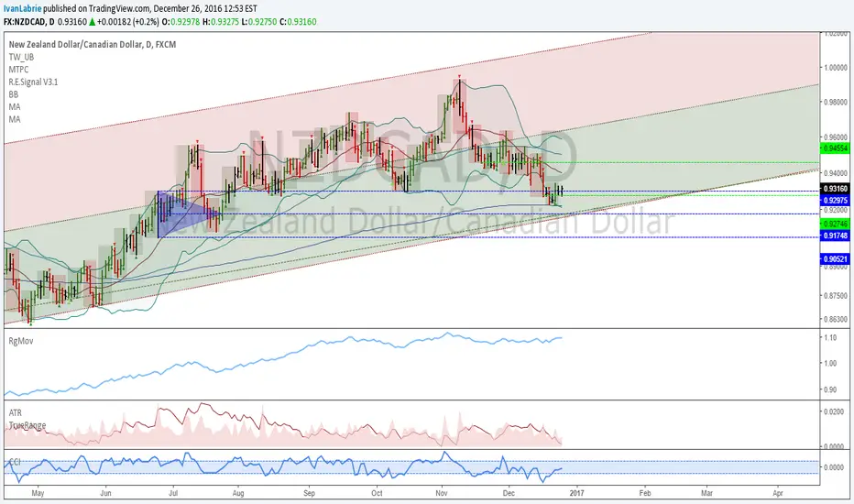Click the 1.10 RgMov scale value
The width and height of the screenshot is (854, 504).
[830, 338]
